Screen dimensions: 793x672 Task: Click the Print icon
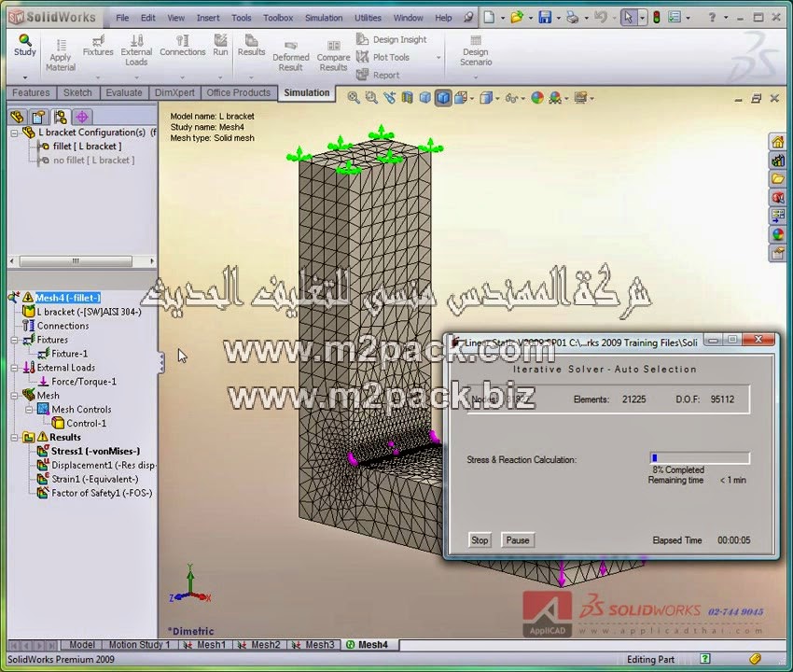pyautogui.click(x=573, y=18)
